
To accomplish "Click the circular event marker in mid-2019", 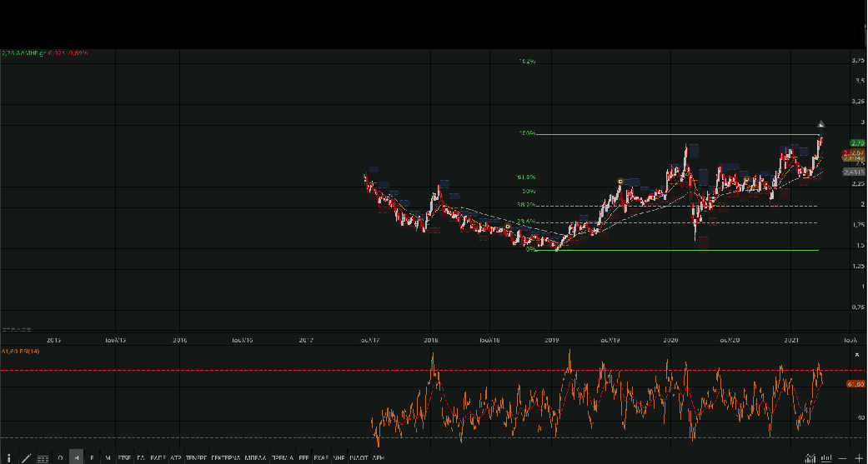I will 620,181.
